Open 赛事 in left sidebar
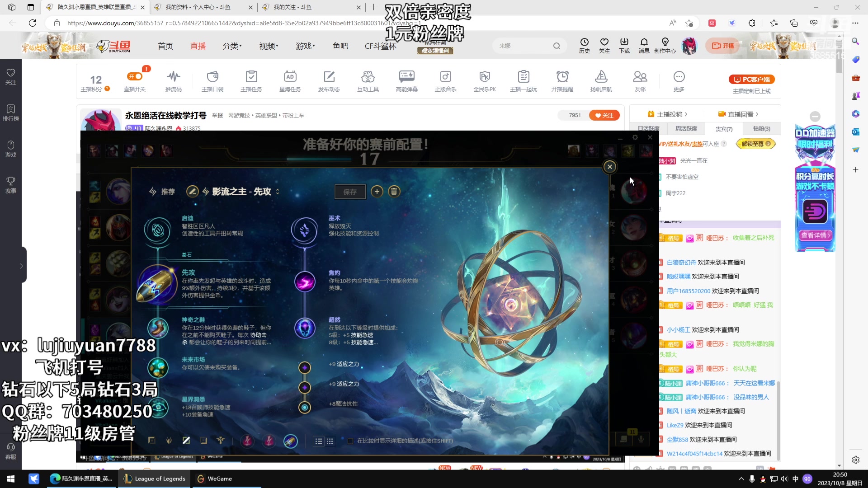The height and width of the screenshot is (488, 868). pyautogui.click(x=11, y=185)
